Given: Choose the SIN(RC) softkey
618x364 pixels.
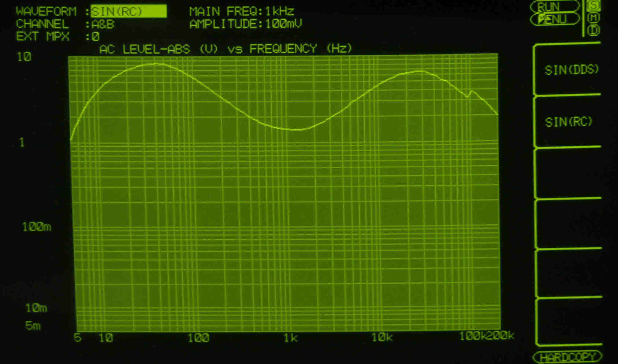Looking at the screenshot, I should pyautogui.click(x=568, y=122).
